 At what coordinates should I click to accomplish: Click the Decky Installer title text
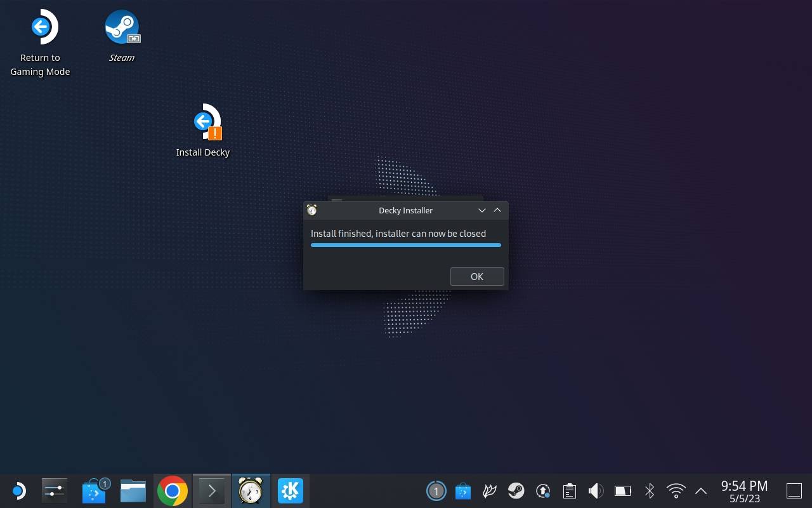pyautogui.click(x=406, y=210)
